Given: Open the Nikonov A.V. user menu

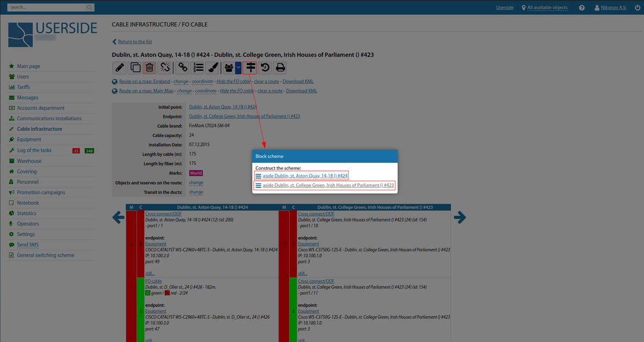Looking at the screenshot, I should pyautogui.click(x=614, y=8).
